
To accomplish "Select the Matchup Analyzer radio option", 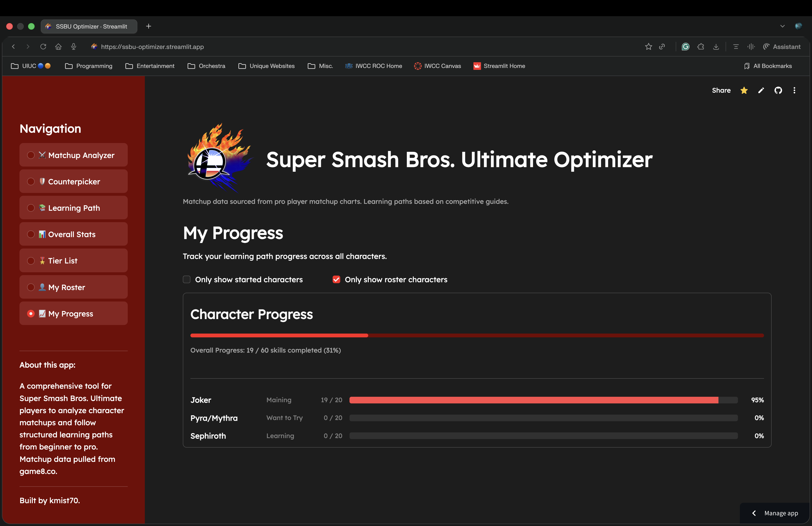I will point(73,155).
